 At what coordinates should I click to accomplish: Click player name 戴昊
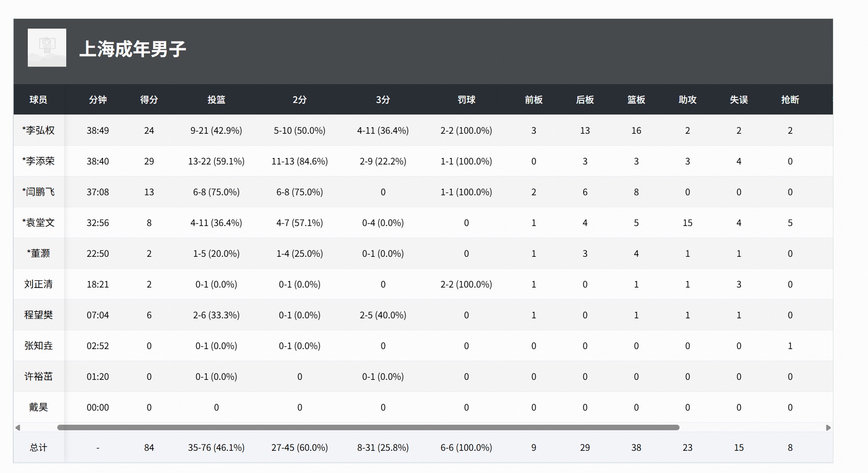(38, 407)
